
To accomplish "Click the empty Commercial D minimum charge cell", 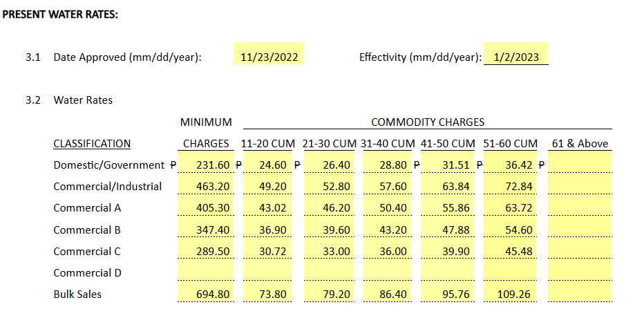I will point(206,270).
